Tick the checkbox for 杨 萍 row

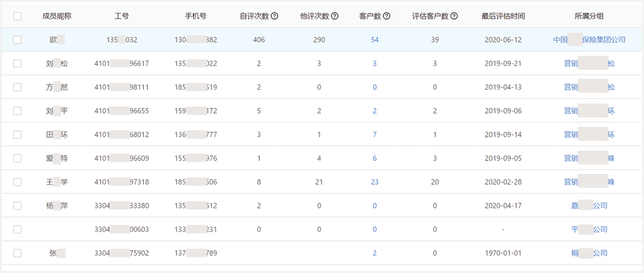coord(17,206)
